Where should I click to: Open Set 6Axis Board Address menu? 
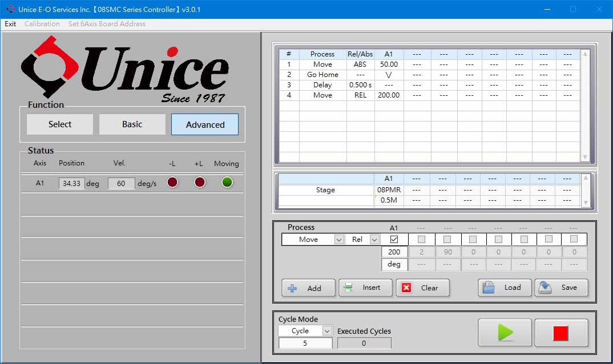tap(107, 24)
